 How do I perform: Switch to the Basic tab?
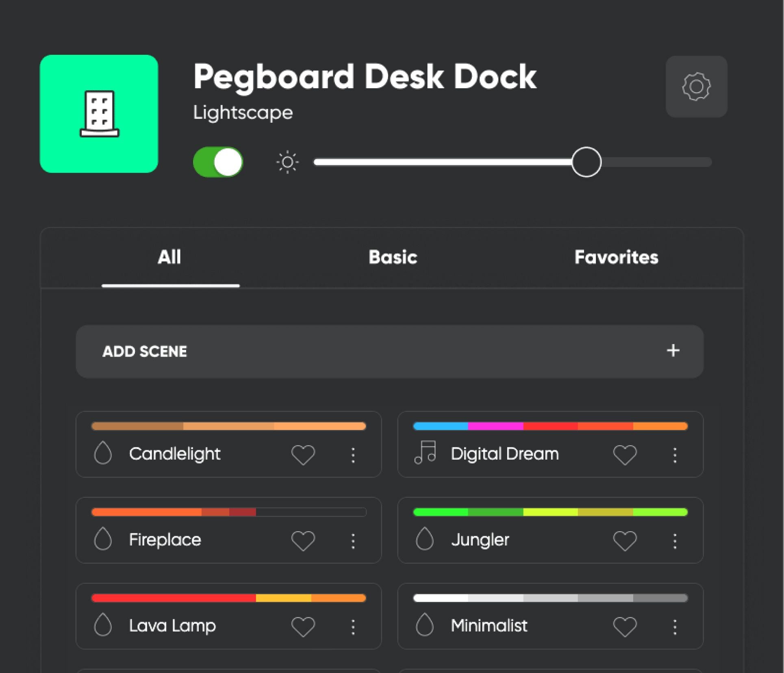tap(393, 257)
